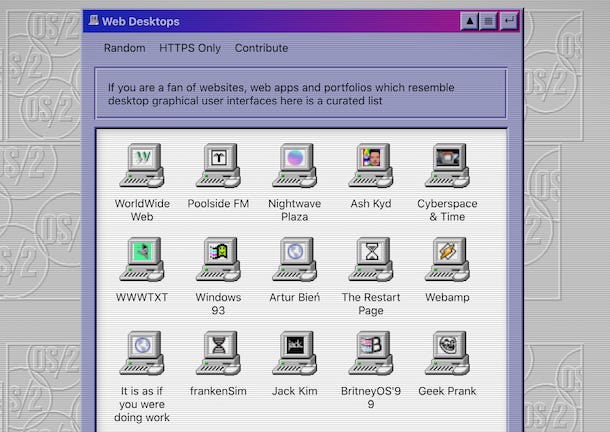Click the frankenSim label text
610x432 pixels.
218,391
